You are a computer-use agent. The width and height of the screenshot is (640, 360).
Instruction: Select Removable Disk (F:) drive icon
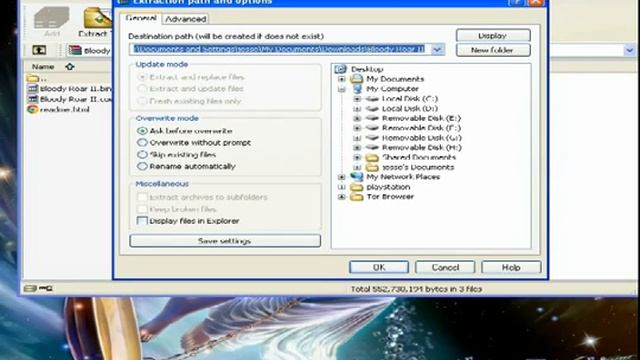[x=372, y=128]
